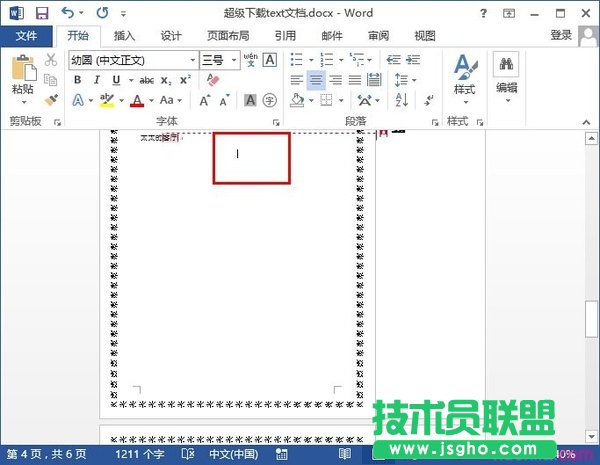
Task: Click the word count 1211 个字
Action: (x=140, y=454)
